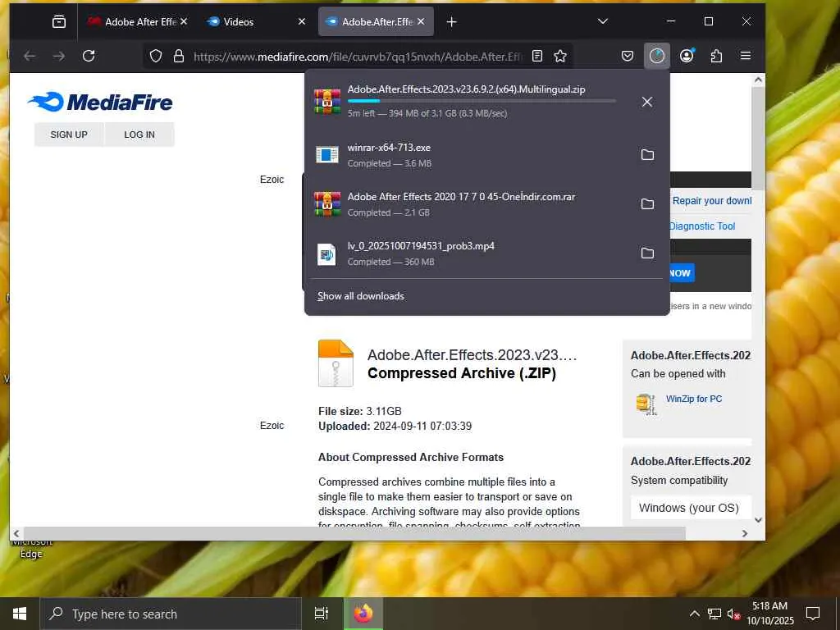
Task: Close the first Adobe After Effects tab
Action: pyautogui.click(x=184, y=22)
